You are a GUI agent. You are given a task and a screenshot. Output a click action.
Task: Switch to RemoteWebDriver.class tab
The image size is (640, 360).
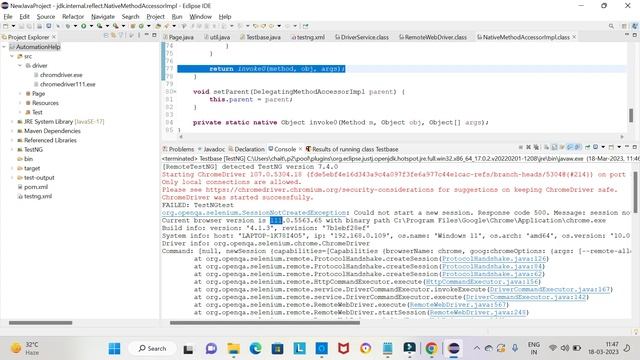coord(433,37)
